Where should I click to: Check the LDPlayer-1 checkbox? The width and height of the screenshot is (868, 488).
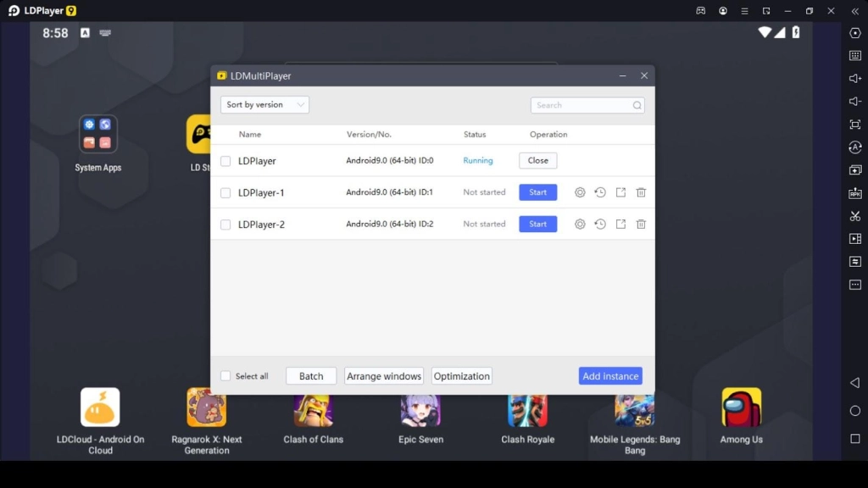(225, 193)
